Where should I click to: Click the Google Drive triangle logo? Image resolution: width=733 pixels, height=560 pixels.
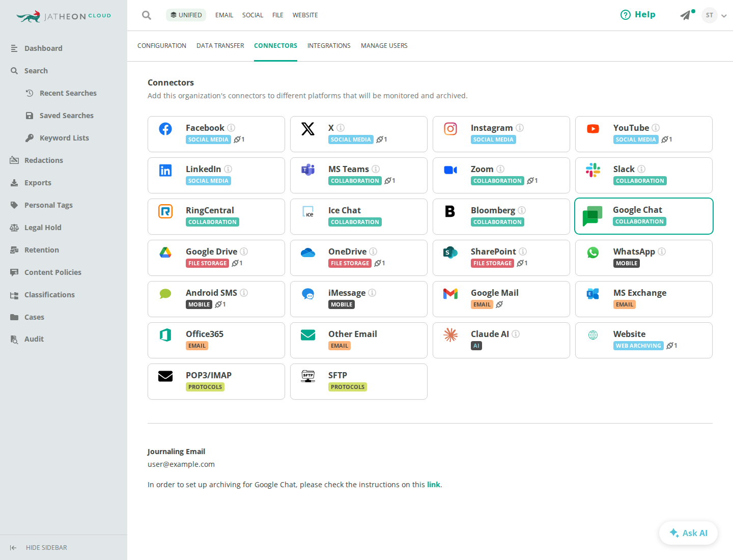[165, 253]
